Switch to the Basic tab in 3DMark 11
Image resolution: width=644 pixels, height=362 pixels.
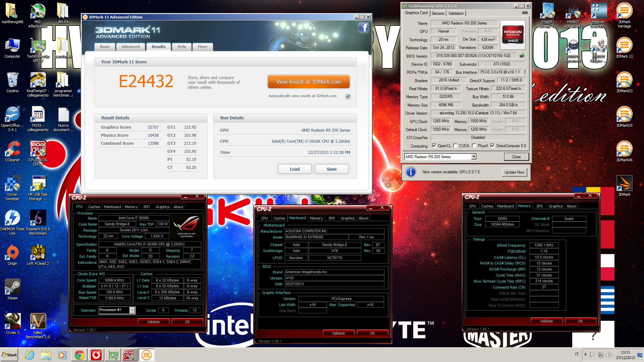[105, 47]
